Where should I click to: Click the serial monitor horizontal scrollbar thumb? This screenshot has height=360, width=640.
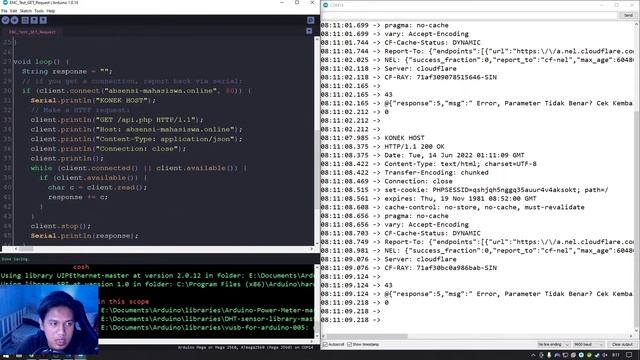366,336
